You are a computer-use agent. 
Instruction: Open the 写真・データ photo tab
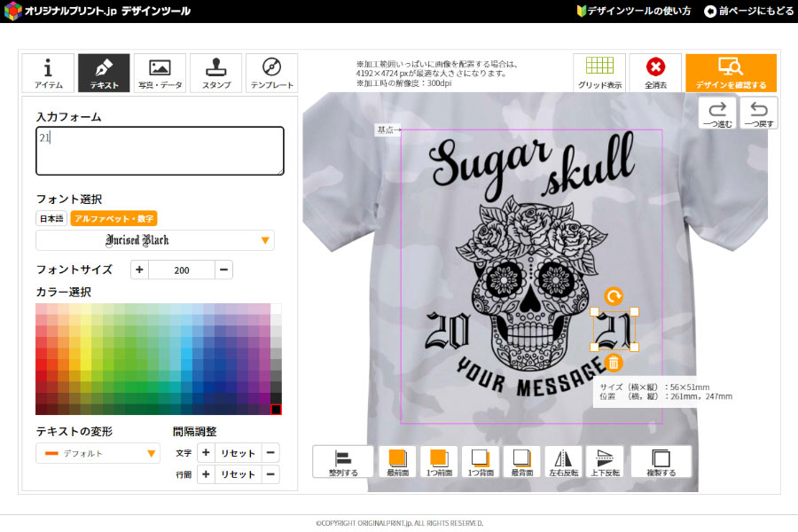pyautogui.click(x=160, y=73)
